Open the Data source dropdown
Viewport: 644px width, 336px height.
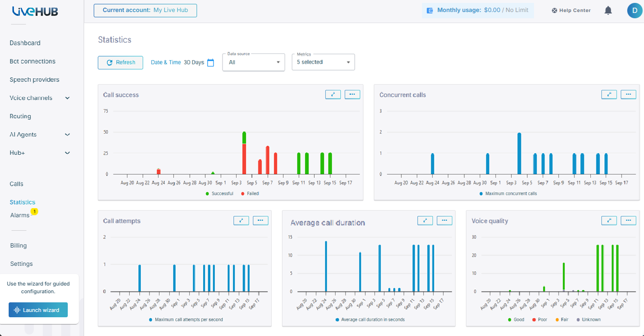[254, 62]
